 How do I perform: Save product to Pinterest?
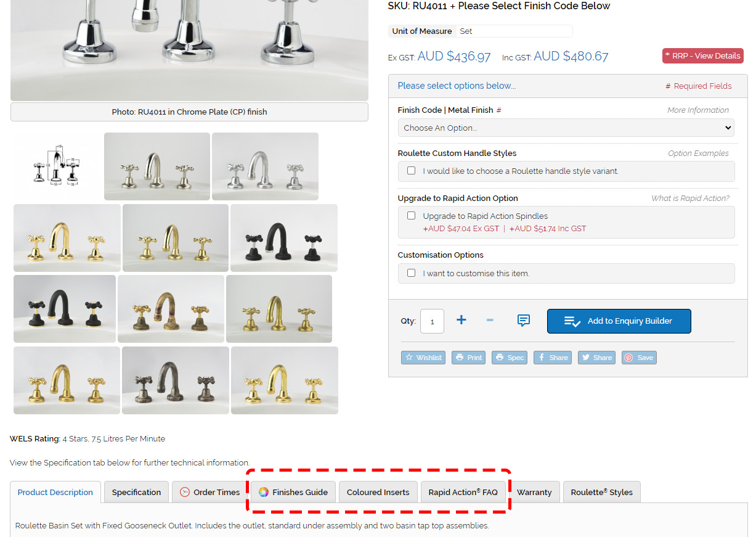(639, 358)
